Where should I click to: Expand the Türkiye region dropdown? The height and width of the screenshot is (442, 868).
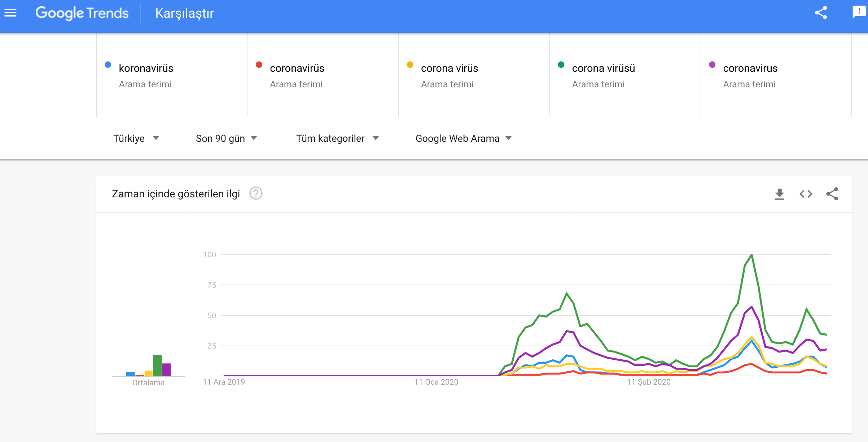click(x=136, y=139)
